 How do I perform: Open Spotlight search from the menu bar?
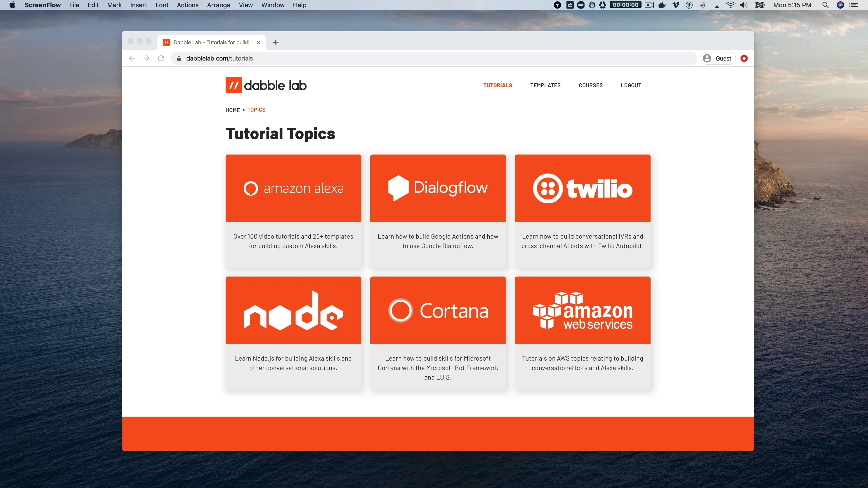point(826,5)
